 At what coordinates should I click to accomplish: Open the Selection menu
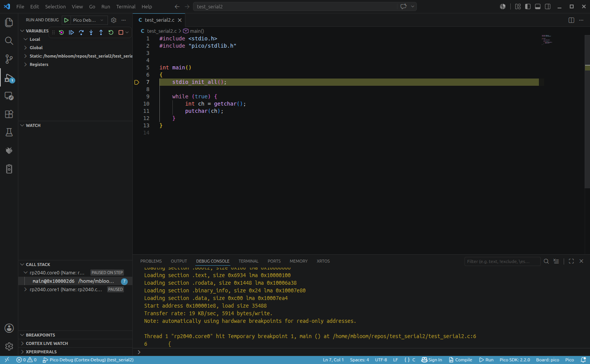click(x=55, y=6)
